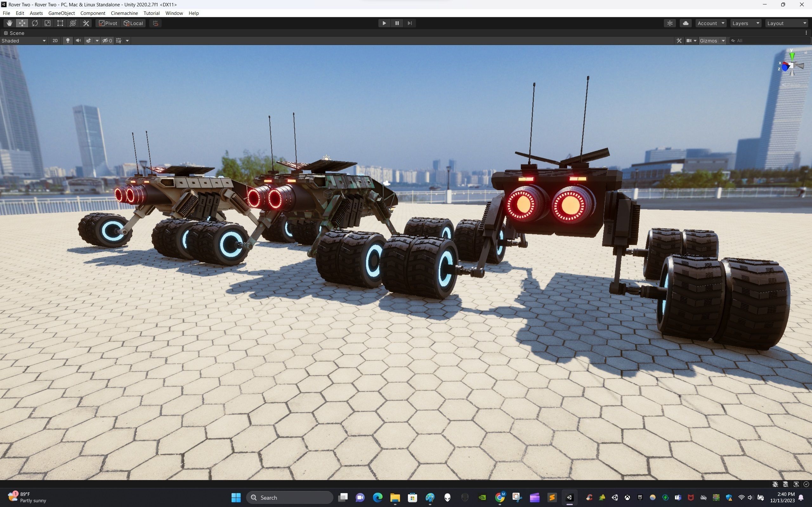The image size is (812, 507).
Task: Open the Cinemachine menu
Action: [x=124, y=13]
